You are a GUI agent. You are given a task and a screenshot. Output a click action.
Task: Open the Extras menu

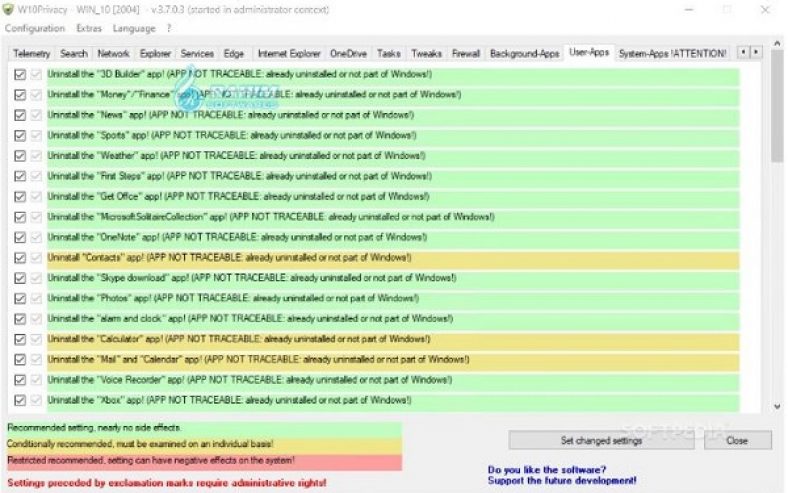point(89,28)
